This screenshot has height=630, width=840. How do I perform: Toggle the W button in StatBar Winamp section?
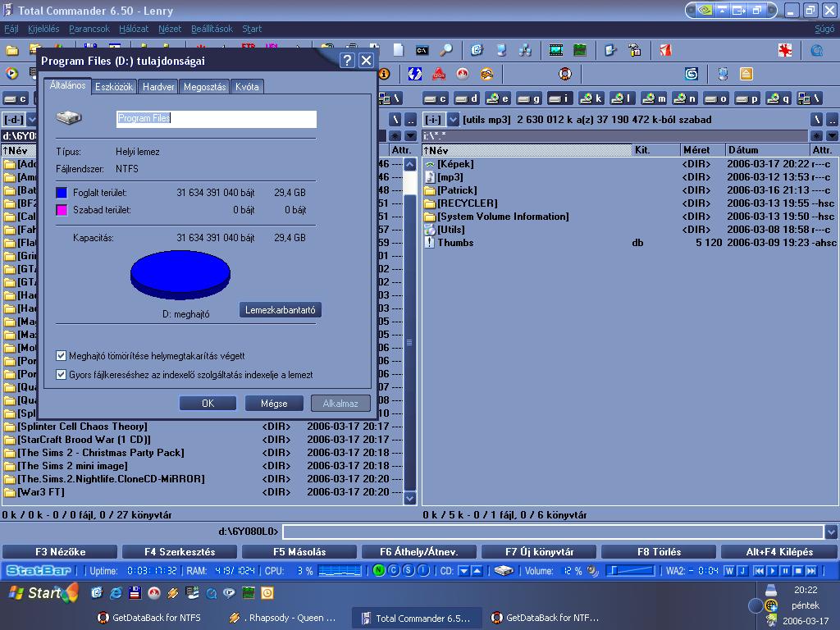pyautogui.click(x=729, y=571)
